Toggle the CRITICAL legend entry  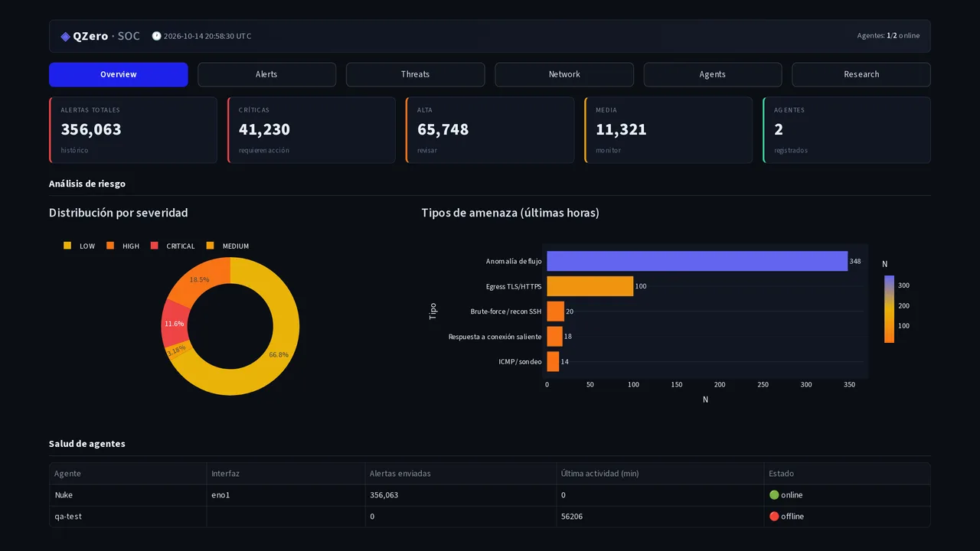[x=172, y=246]
